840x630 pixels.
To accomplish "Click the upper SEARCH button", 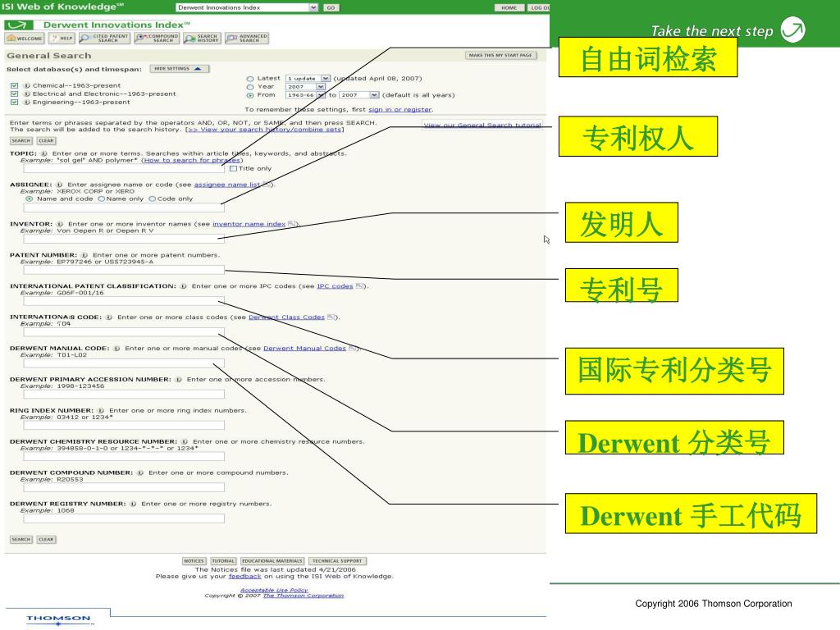I will (x=21, y=141).
